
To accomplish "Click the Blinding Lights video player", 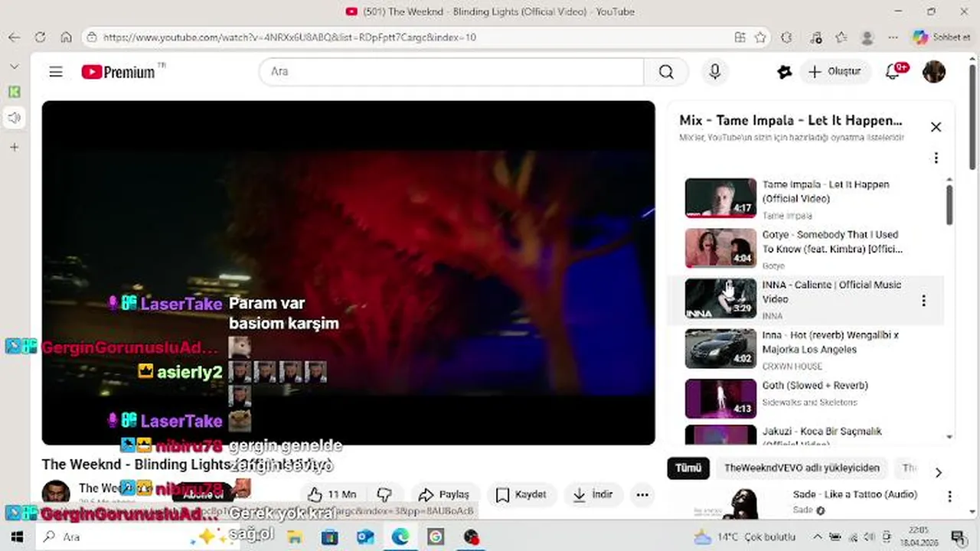I will click(348, 272).
